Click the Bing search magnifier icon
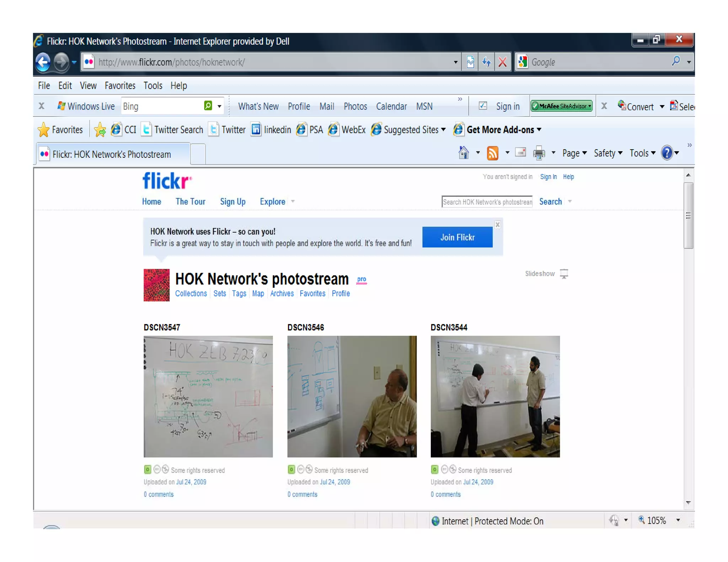728x562 pixels. tap(208, 106)
